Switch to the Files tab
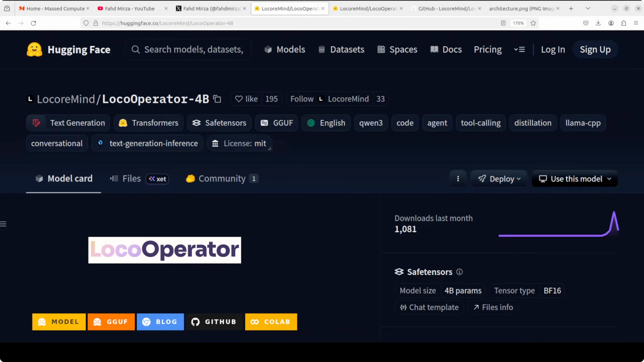644x362 pixels. point(131,179)
